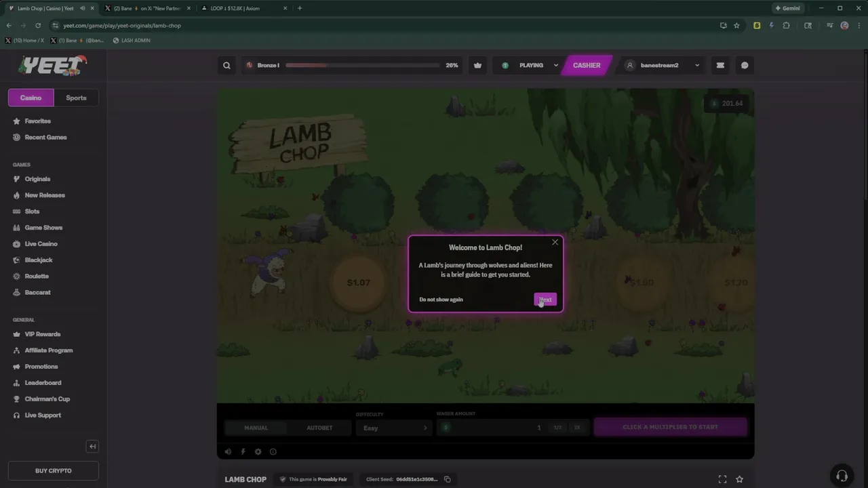This screenshot has width=868, height=488.
Task: Reload the page
Action: (38, 25)
